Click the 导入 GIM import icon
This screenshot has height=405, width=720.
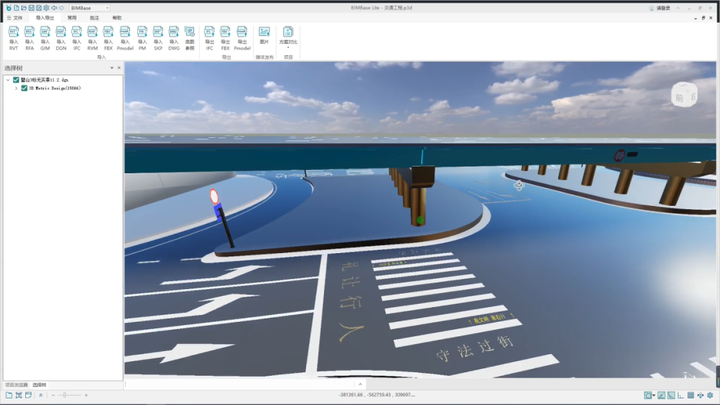click(45, 37)
